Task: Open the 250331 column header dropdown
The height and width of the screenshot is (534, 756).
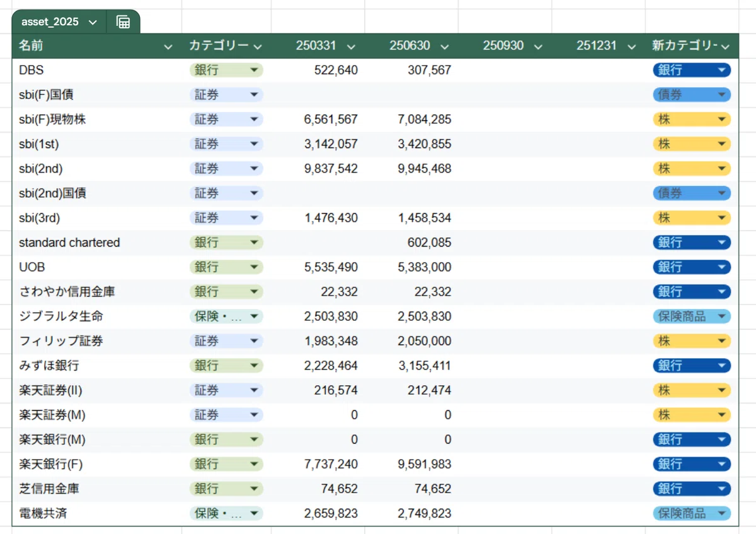Action: pyautogui.click(x=352, y=47)
